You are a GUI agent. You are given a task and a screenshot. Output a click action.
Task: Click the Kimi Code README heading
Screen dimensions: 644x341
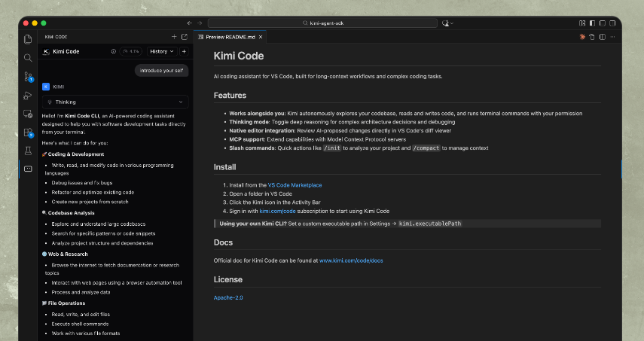(x=239, y=56)
